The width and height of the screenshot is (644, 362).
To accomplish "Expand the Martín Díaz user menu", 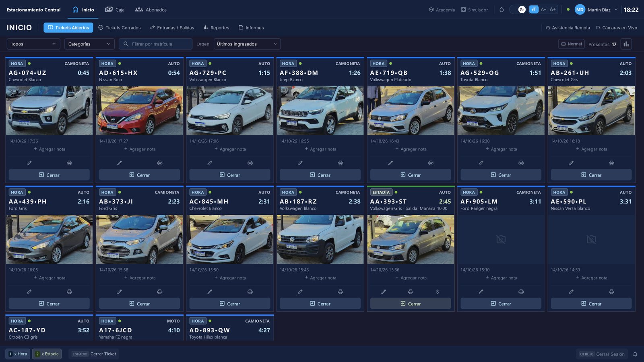I will 596,10.
